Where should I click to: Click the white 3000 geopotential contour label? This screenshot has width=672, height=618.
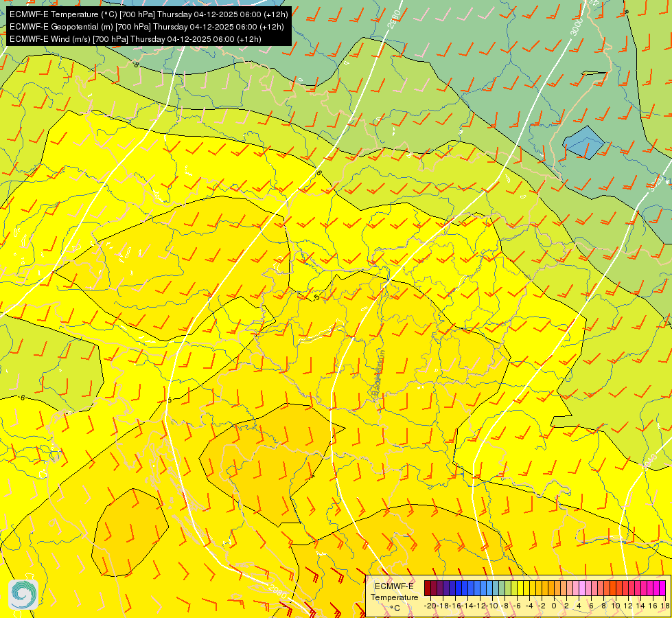577,28
